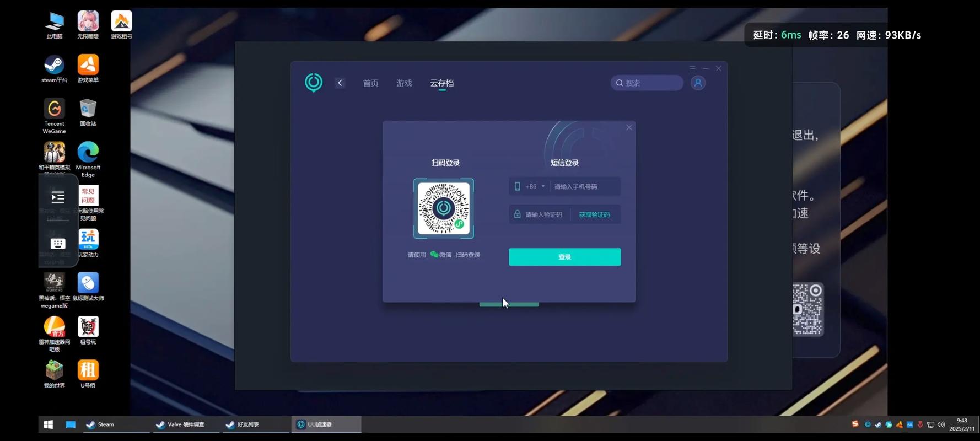Open the user account avatar icon
Screen dimensions: 980x441
point(698,83)
